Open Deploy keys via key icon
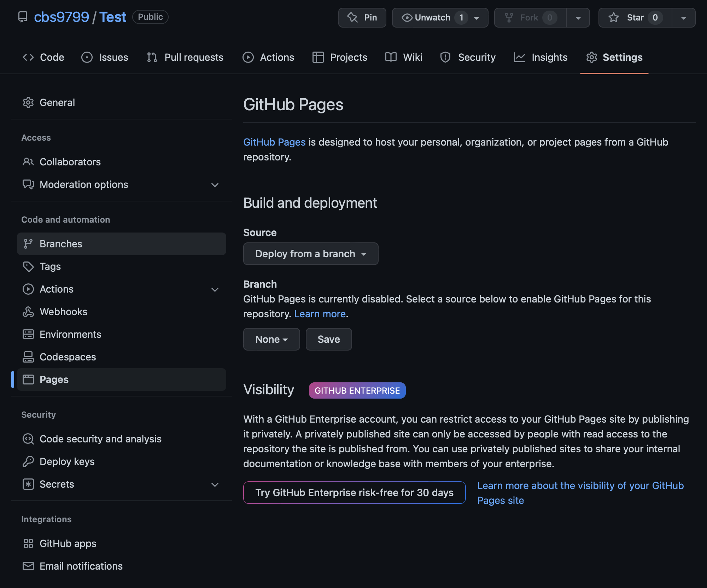Image resolution: width=707 pixels, height=588 pixels. click(28, 461)
